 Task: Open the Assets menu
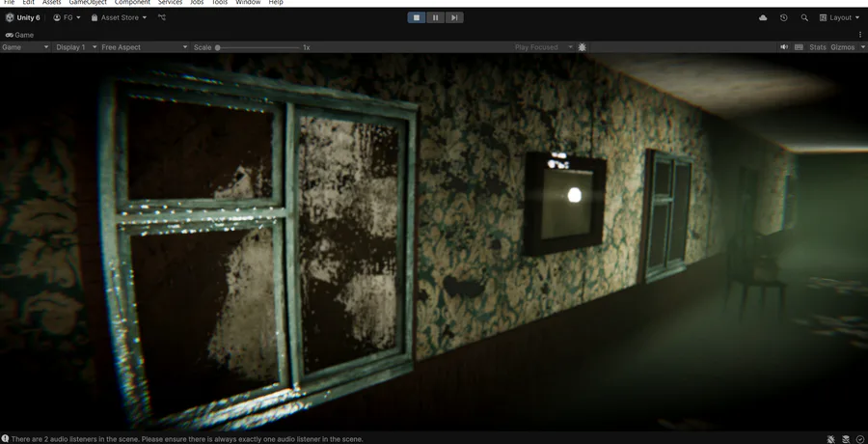51,2
